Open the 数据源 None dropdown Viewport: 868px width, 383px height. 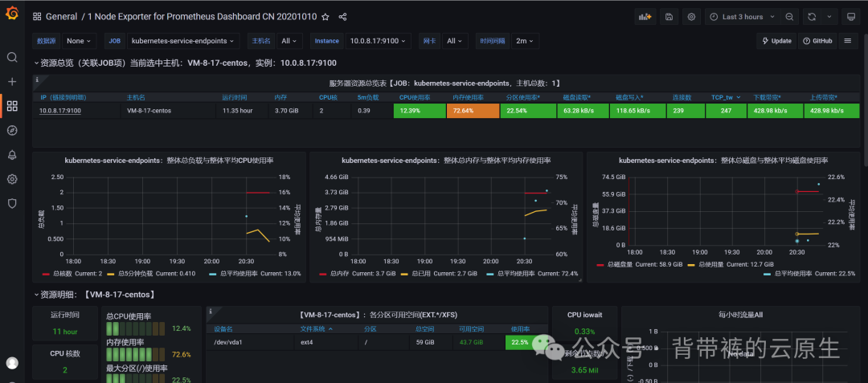[x=79, y=41]
